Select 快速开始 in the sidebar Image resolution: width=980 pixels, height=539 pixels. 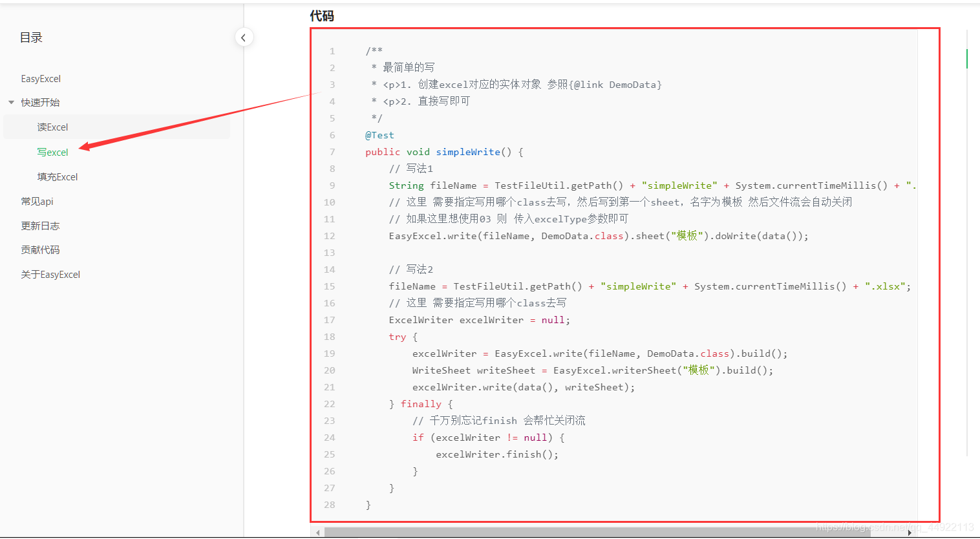coord(40,103)
